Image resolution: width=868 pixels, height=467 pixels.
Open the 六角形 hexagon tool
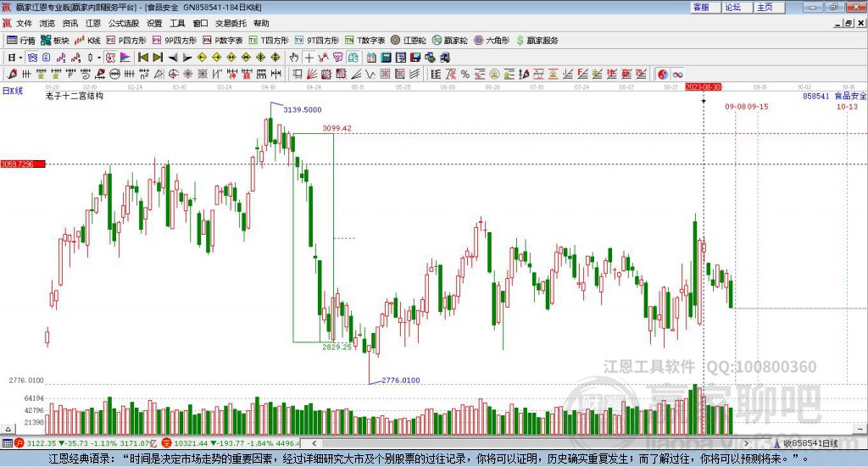click(x=492, y=41)
